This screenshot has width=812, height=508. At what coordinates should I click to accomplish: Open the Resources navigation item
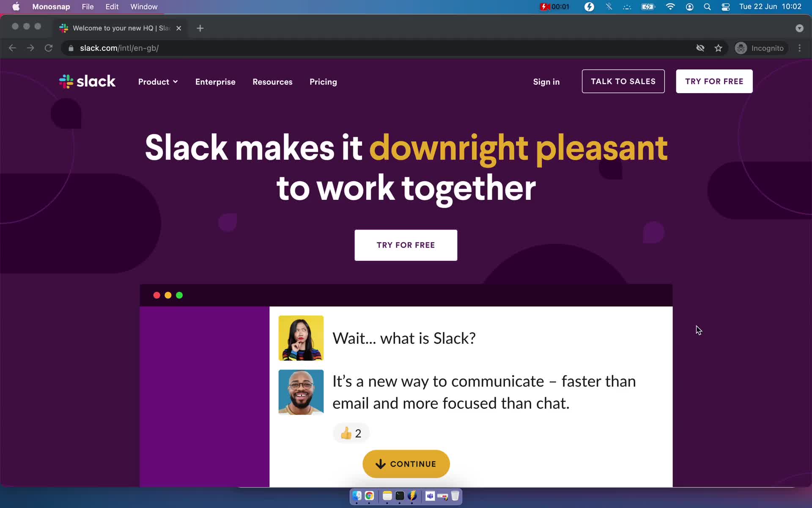[272, 82]
